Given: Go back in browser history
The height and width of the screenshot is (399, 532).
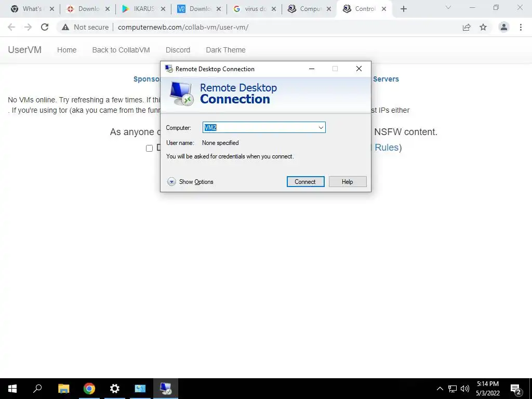Looking at the screenshot, I should pyautogui.click(x=11, y=27).
